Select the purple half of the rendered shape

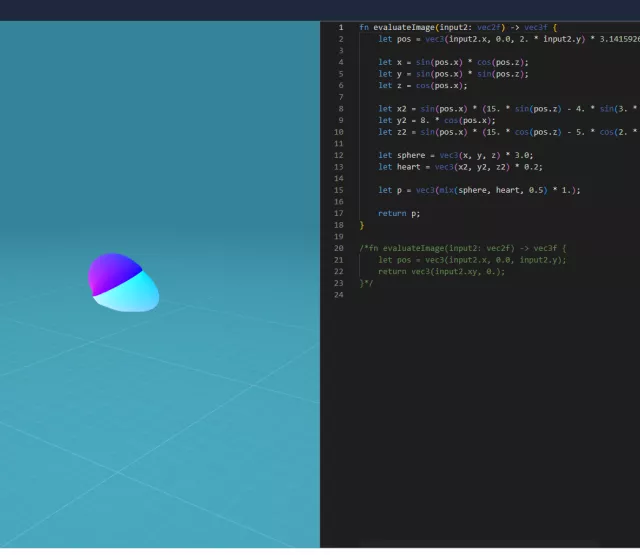pos(109,271)
